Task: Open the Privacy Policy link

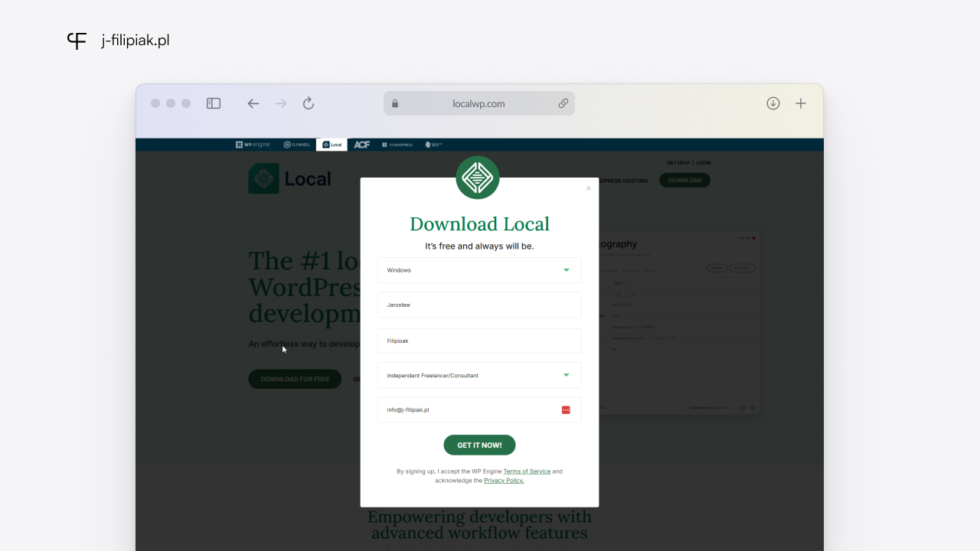Action: (x=504, y=481)
